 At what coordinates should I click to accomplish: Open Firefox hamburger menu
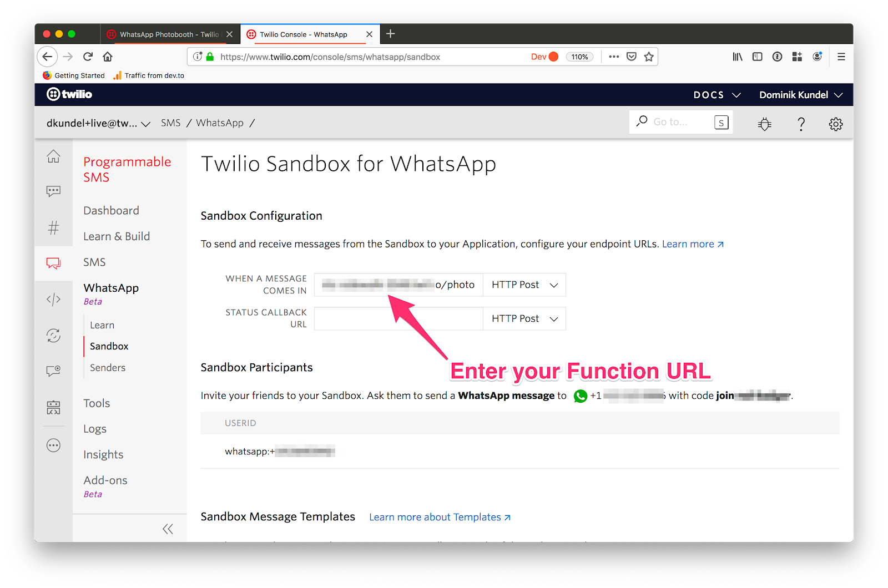coord(841,57)
